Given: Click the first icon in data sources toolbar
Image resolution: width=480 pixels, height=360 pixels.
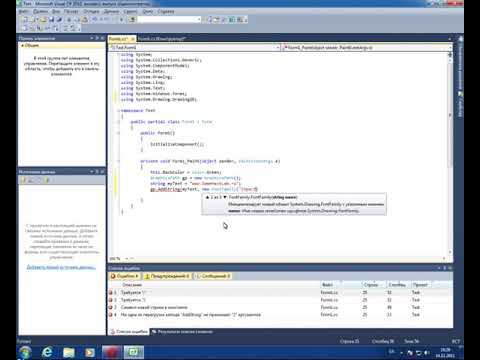Looking at the screenshot, I should 23,180.
